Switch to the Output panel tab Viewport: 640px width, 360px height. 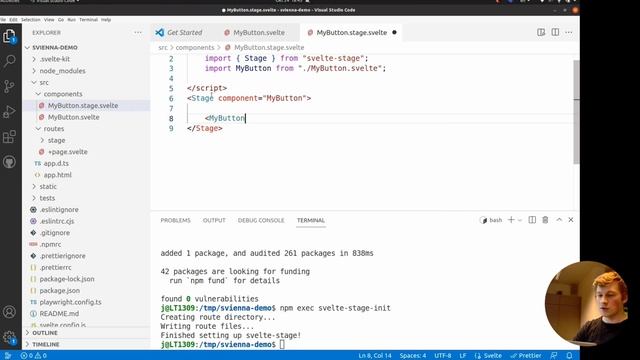click(x=214, y=220)
